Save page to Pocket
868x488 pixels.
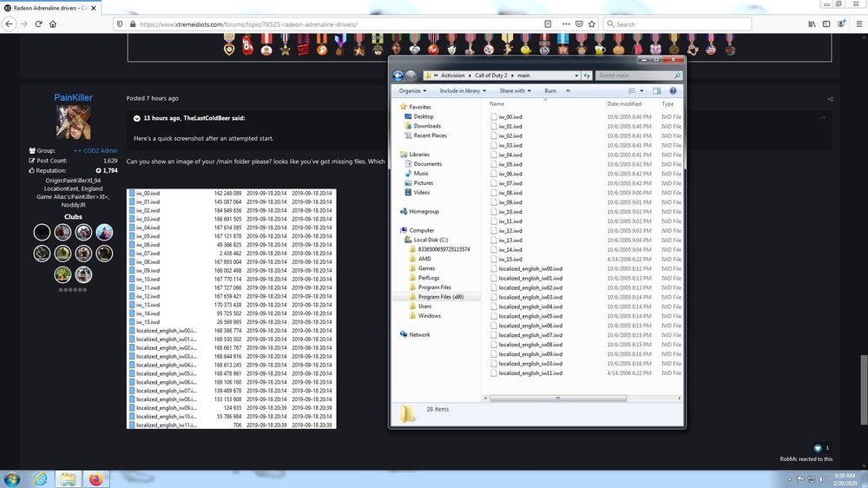[x=579, y=23]
